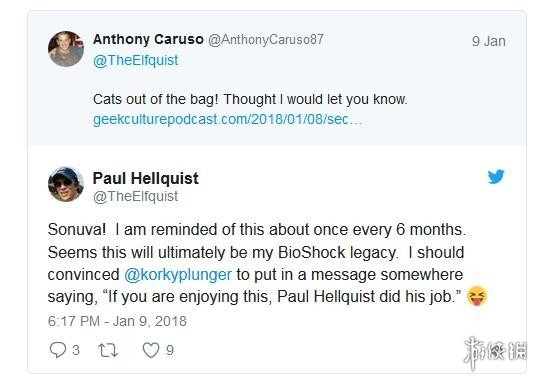
Task: Like the tweet with heart icon
Action: click(151, 350)
